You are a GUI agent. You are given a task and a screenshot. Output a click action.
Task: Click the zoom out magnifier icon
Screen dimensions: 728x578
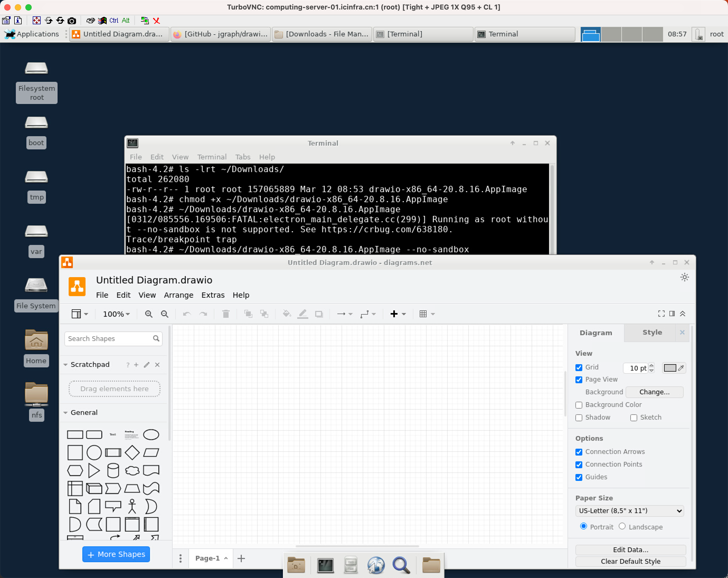[x=164, y=314]
